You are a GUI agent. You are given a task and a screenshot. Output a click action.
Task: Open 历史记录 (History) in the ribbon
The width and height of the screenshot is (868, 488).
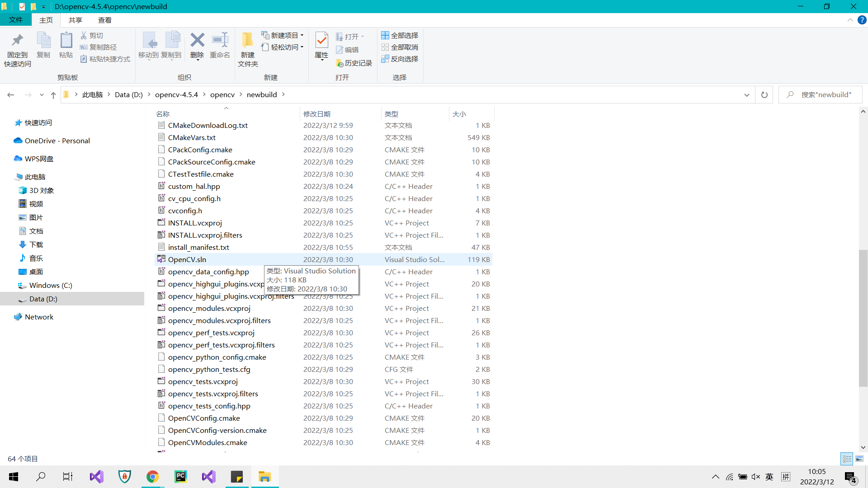point(354,63)
